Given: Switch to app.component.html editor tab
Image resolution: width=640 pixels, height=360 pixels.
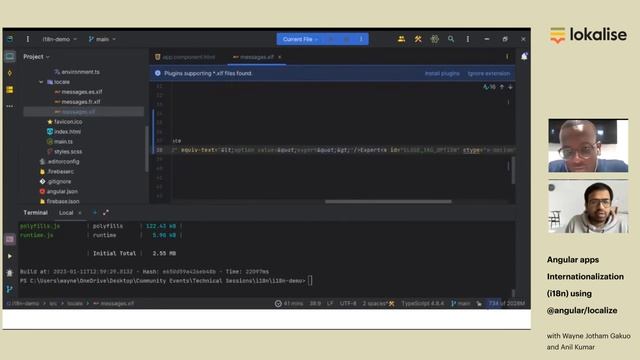Looking at the screenshot, I should [185, 57].
